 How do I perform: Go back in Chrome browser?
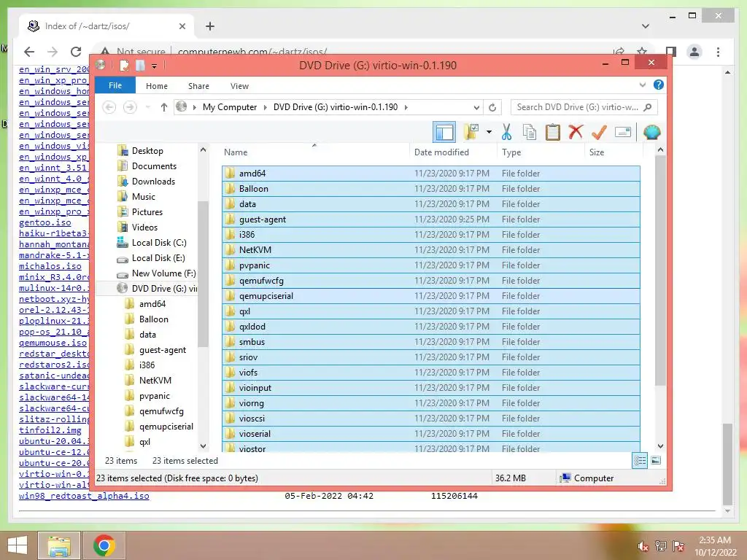[x=29, y=52]
